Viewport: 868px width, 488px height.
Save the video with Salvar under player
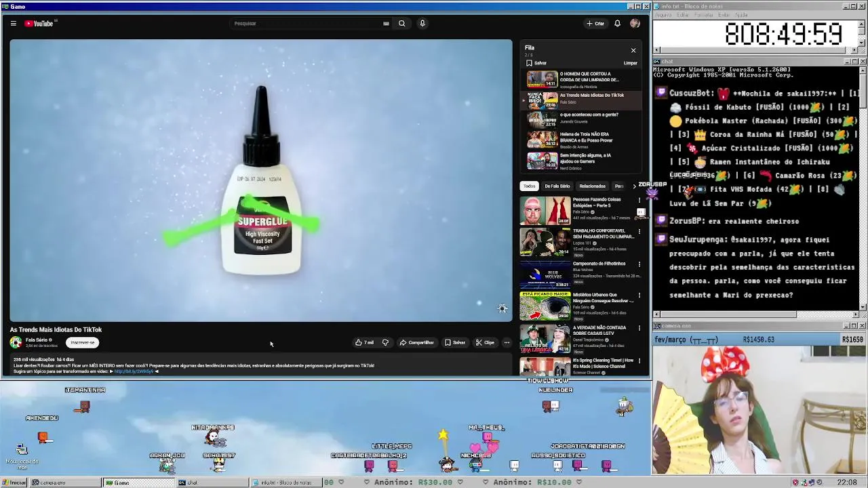(x=454, y=342)
